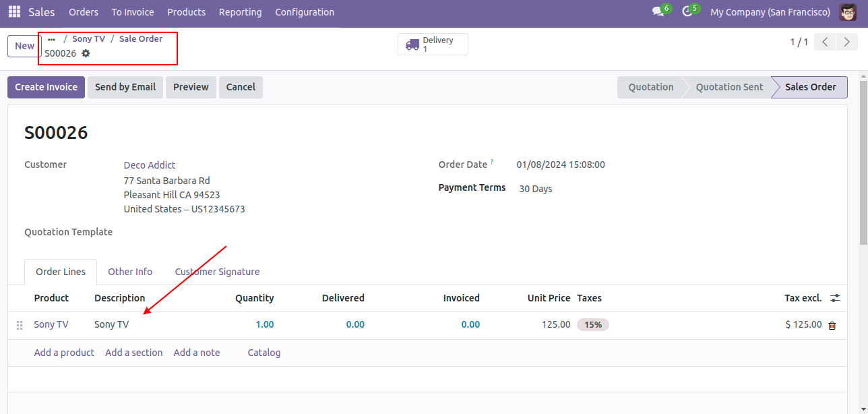
Task: Open the Sale Order breadcrumb link
Action: click(x=141, y=39)
